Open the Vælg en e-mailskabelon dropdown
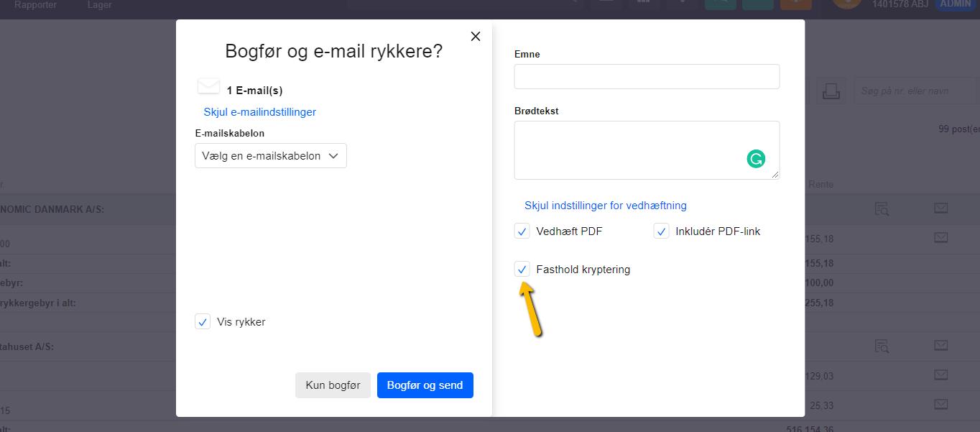This screenshot has height=432, width=980. (x=270, y=155)
